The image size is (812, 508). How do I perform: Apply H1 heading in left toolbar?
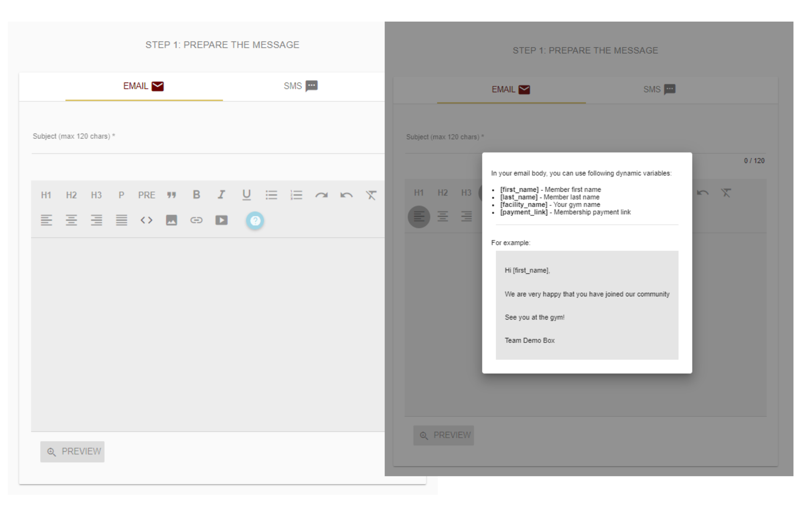pos(46,195)
